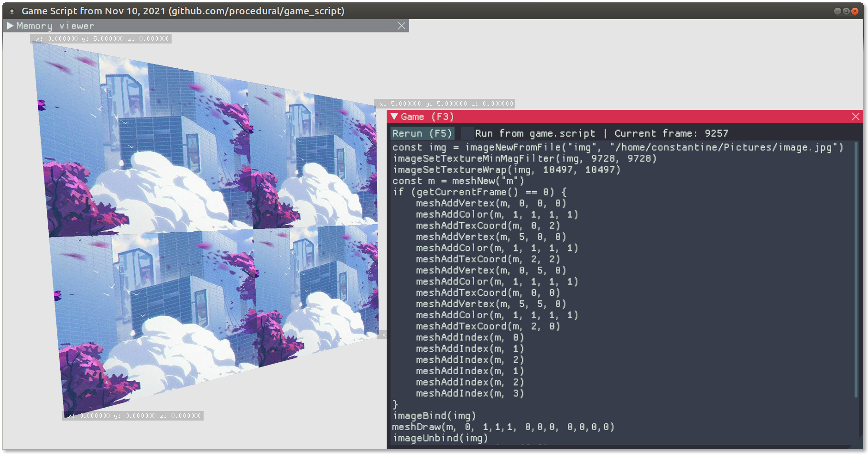Click the meshAddTexCoord(m, 2, 0) line
Image resolution: width=868 pixels, height=454 pixels.
(x=488, y=326)
